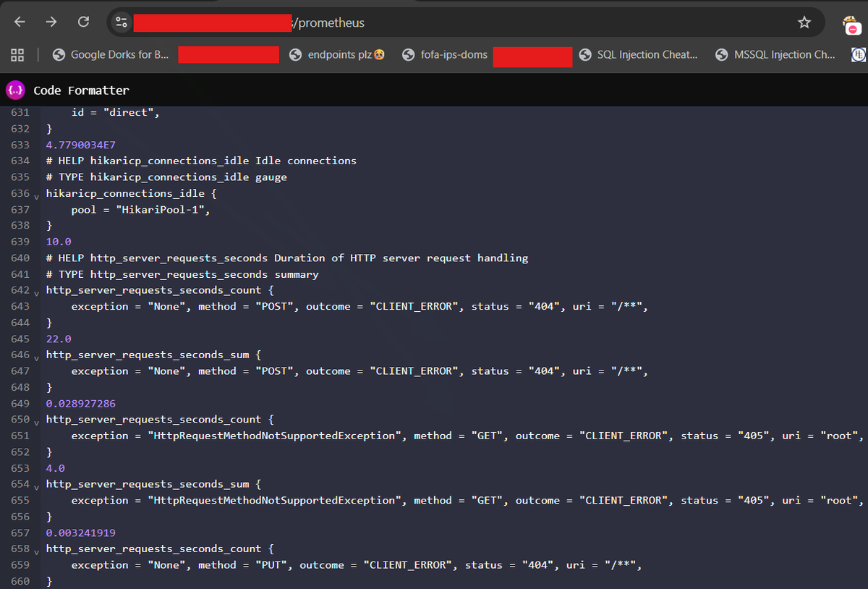Screen dimensions: 868x589
Task: Click the value 0.003241919
Action: click(80, 533)
